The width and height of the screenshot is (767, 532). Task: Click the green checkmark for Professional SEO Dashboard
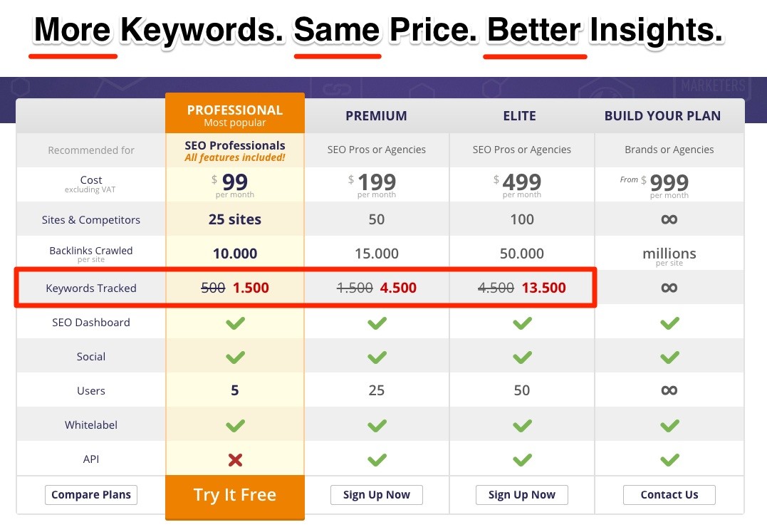click(235, 323)
